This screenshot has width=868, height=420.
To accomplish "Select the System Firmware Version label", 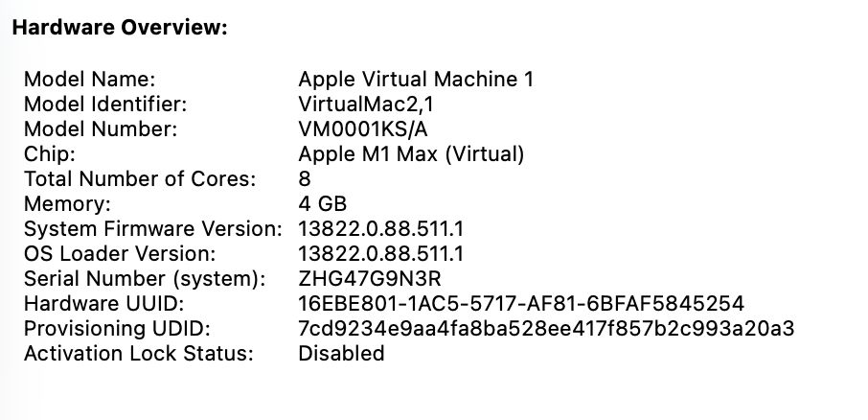I will 152,228.
